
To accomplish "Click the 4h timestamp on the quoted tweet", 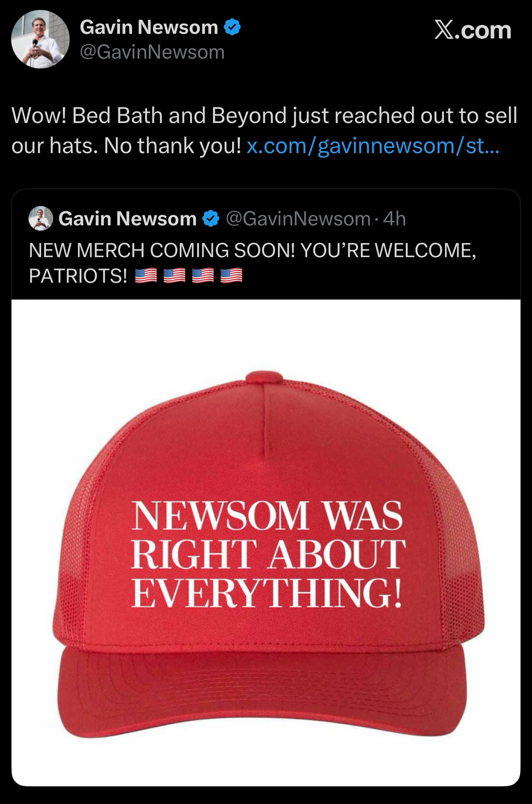I will [x=395, y=219].
